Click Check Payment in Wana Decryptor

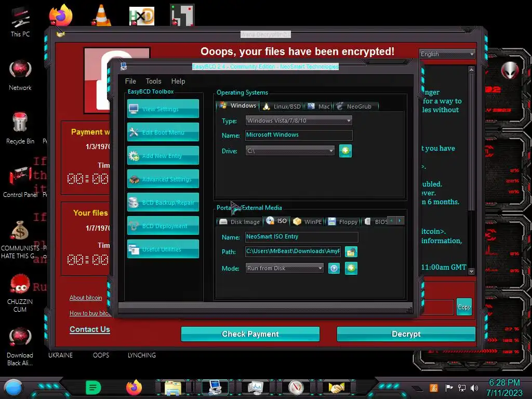pyautogui.click(x=250, y=334)
